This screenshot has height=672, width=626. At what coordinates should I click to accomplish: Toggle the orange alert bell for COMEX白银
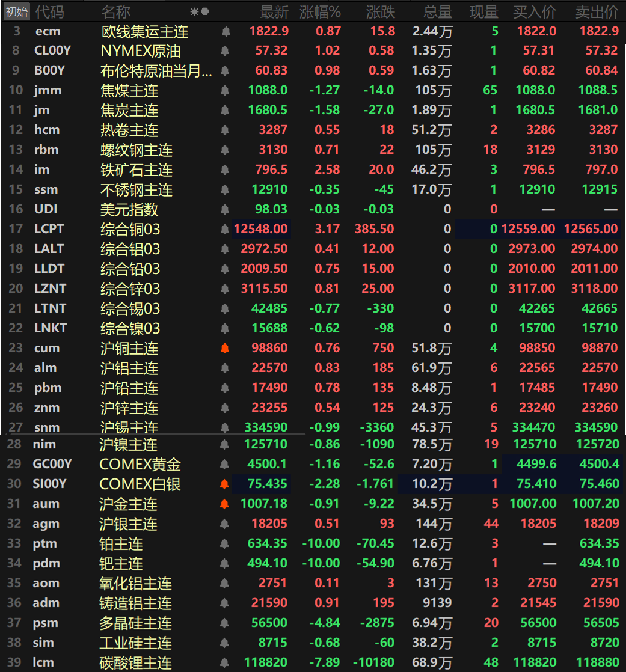[x=225, y=484]
